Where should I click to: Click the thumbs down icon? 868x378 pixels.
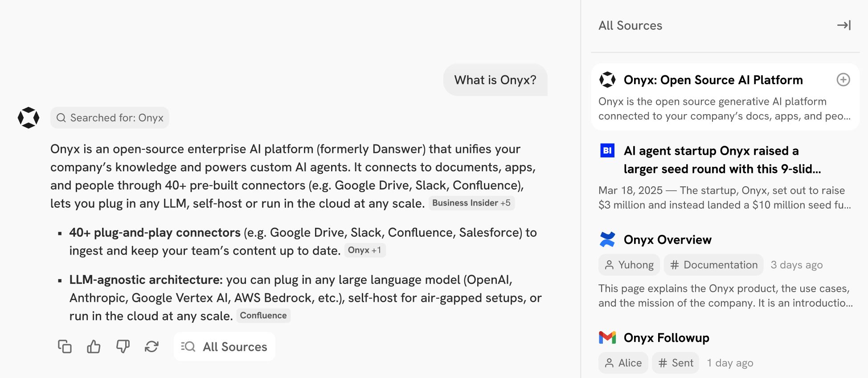click(123, 346)
